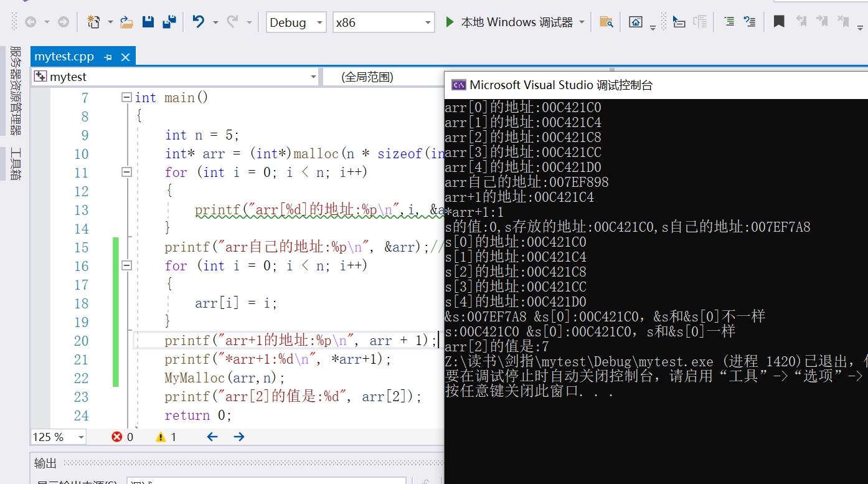Click the text "return 0;" on line 24
The image size is (868, 484).
[x=198, y=415]
